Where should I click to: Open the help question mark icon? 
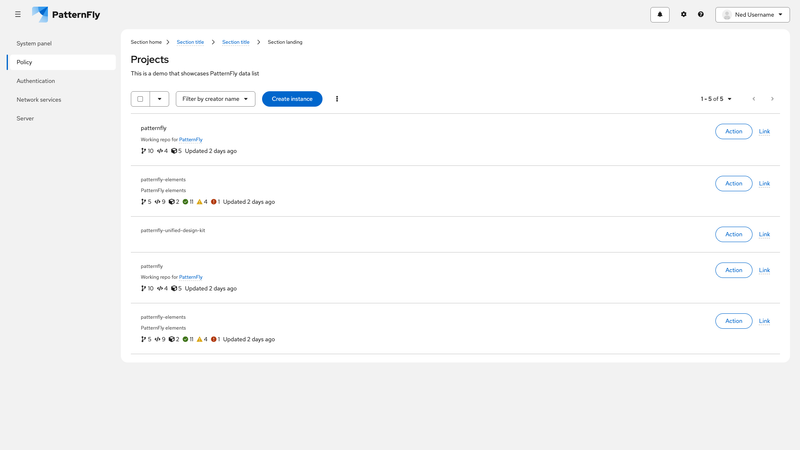(x=701, y=15)
